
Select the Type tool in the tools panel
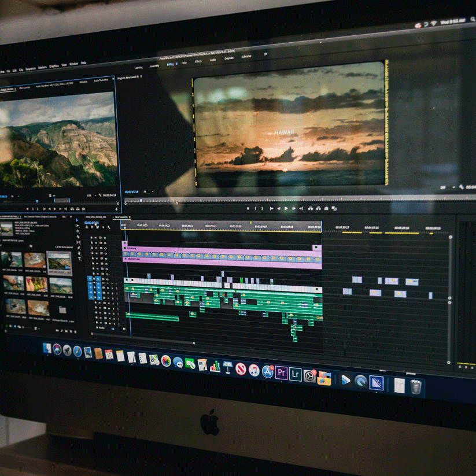click(79, 258)
